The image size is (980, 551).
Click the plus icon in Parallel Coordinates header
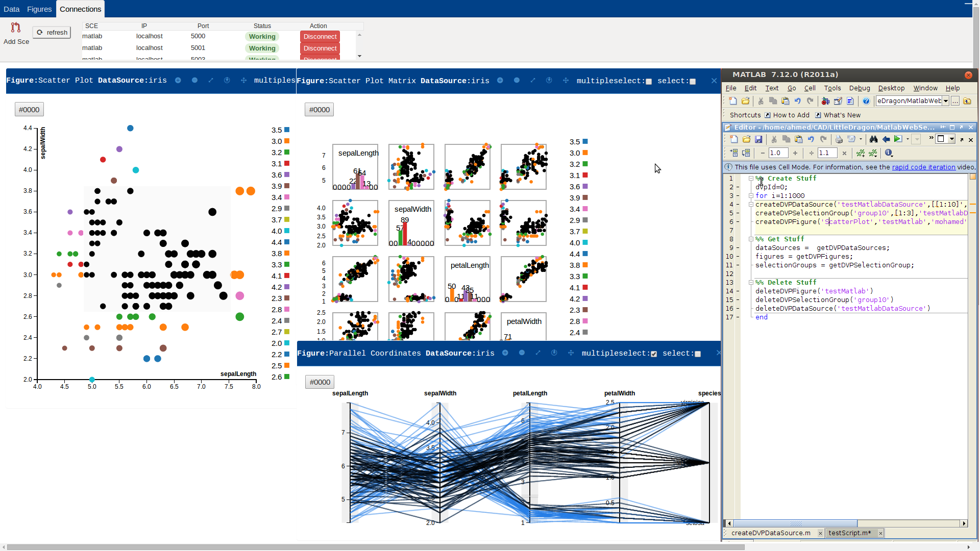505,353
